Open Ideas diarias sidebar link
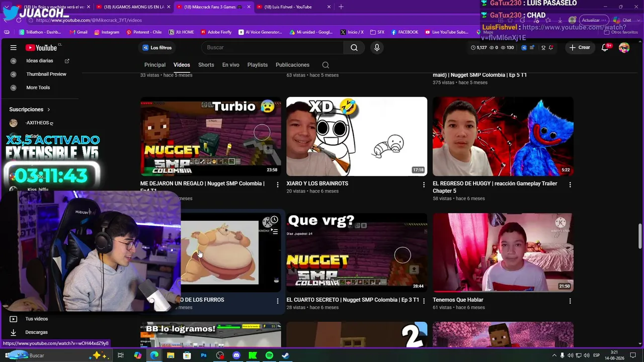The width and height of the screenshot is (644, 362). pyautogui.click(x=39, y=61)
